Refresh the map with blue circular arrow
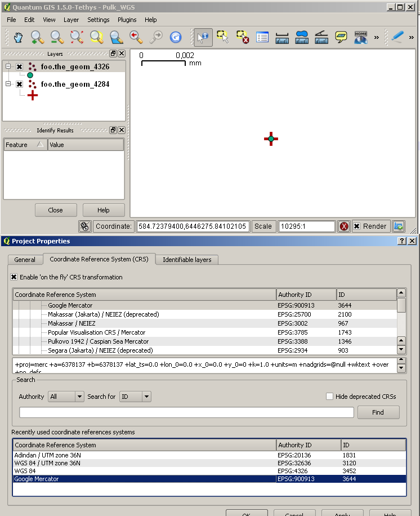This screenshot has height=516, width=420. pos(176,37)
